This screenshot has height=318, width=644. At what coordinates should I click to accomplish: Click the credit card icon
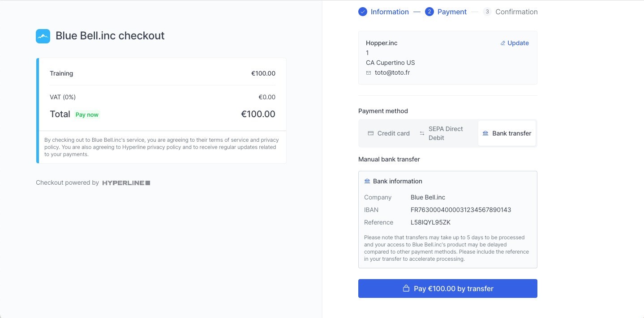(371, 133)
